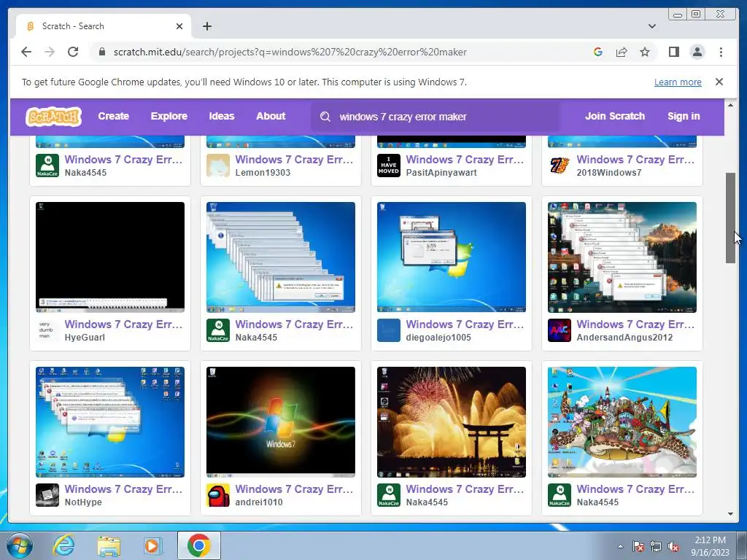Launch Internet Explorer from taskbar
The image size is (747, 560).
(x=63, y=545)
